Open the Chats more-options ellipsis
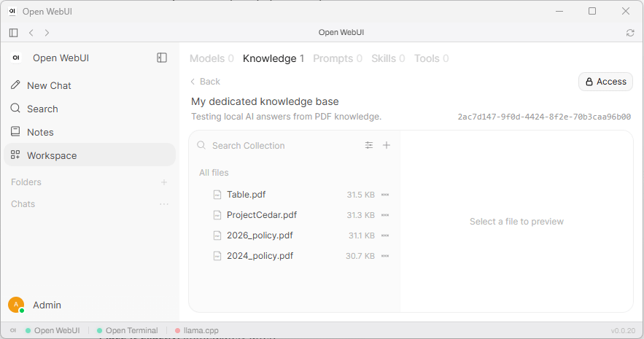 click(x=164, y=204)
